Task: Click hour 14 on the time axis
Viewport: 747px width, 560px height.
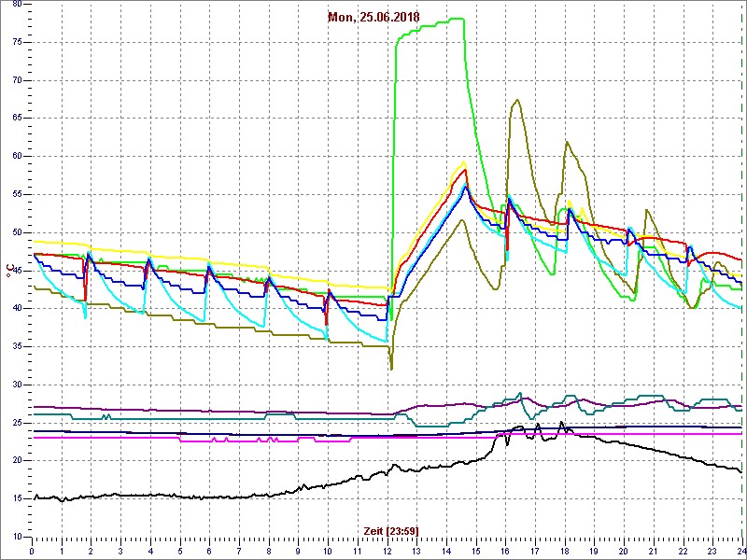Action: [446, 551]
